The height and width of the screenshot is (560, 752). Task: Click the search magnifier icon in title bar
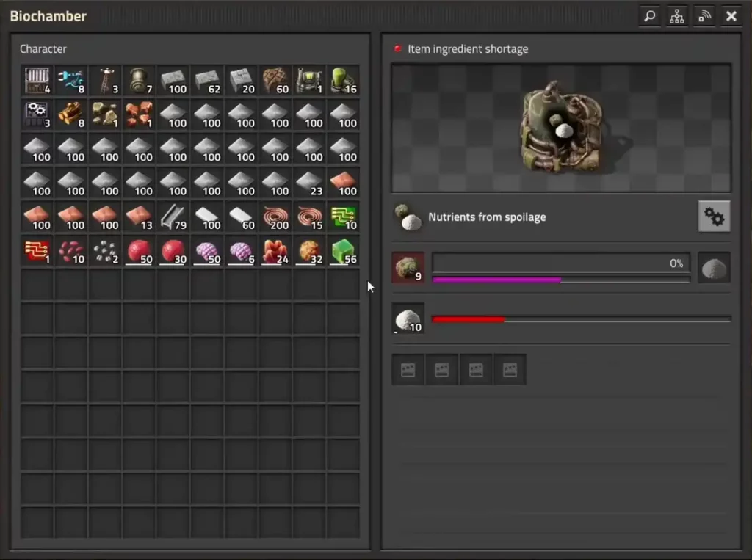(x=650, y=16)
